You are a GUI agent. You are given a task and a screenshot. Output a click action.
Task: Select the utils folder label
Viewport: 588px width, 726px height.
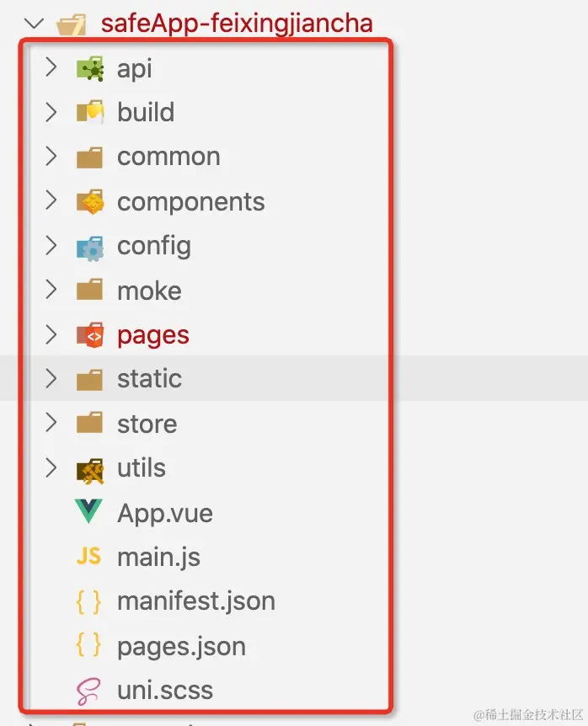click(x=142, y=467)
